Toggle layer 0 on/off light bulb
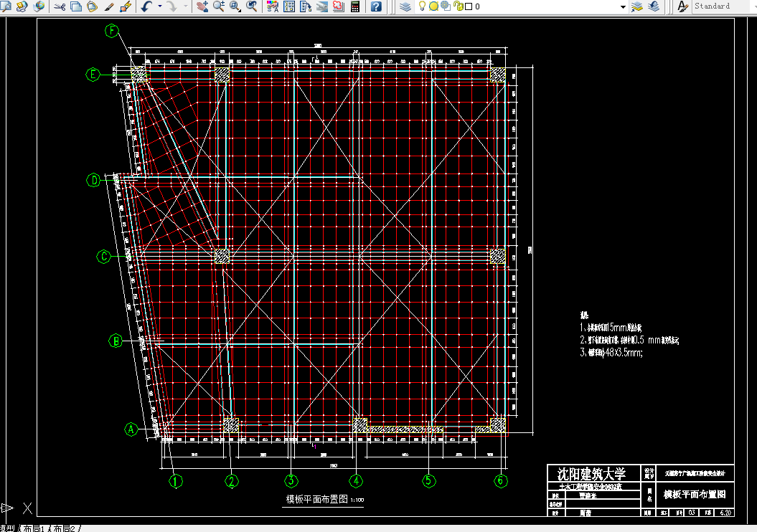Image resolution: width=757 pixels, height=532 pixels. point(422,6)
